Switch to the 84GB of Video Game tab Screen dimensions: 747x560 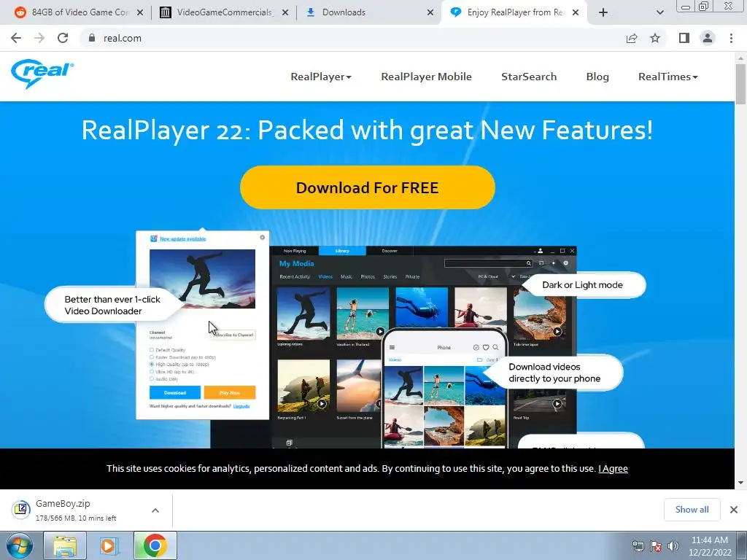(79, 12)
